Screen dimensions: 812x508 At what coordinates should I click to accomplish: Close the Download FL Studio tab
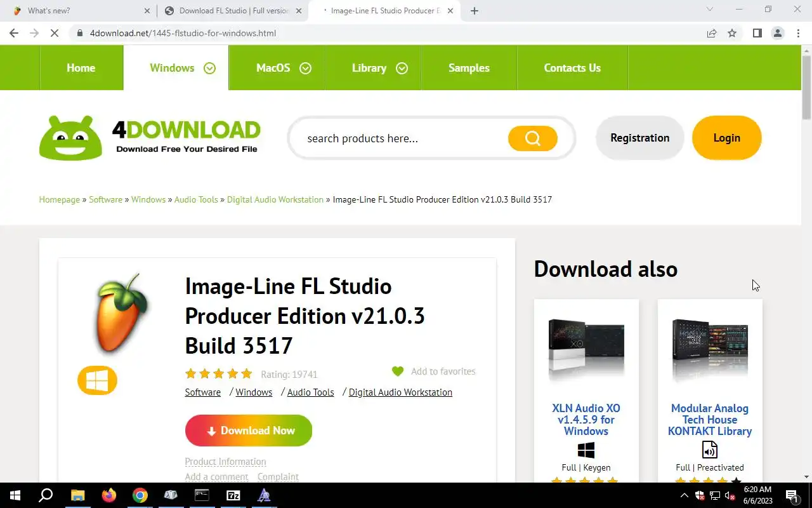click(x=299, y=11)
